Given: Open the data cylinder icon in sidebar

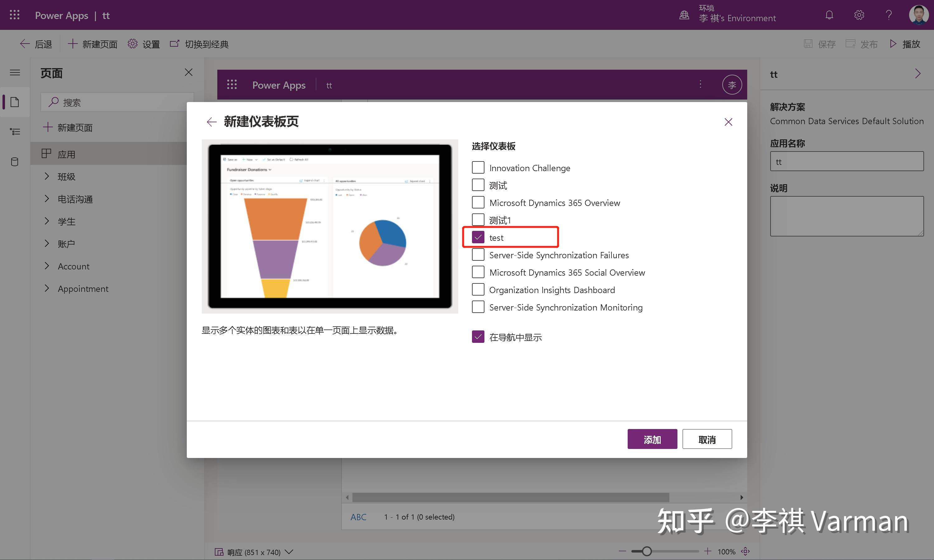Looking at the screenshot, I should [x=15, y=162].
